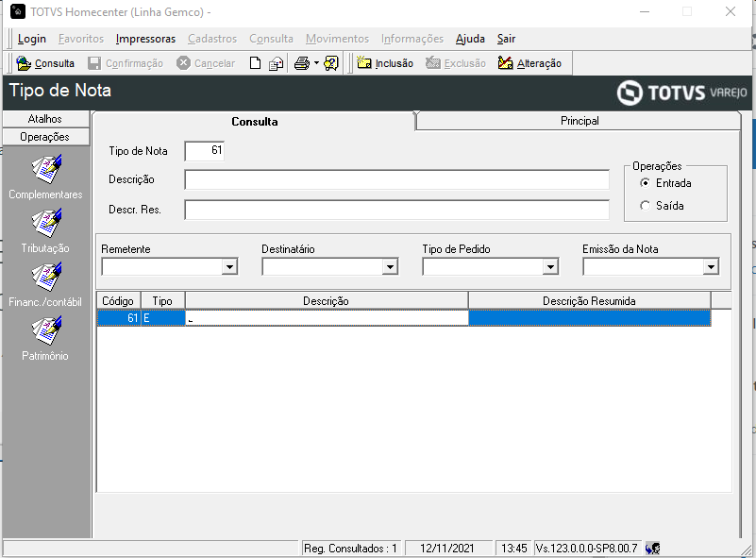756x558 pixels.
Task: Click the Descrição cell of row 61
Action: (x=327, y=318)
